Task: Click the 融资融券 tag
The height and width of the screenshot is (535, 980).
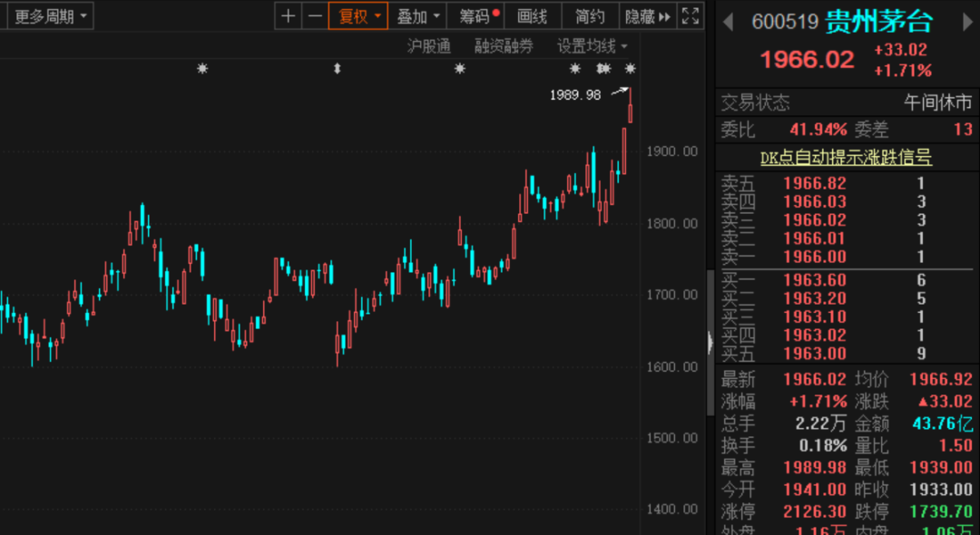Action: [504, 46]
